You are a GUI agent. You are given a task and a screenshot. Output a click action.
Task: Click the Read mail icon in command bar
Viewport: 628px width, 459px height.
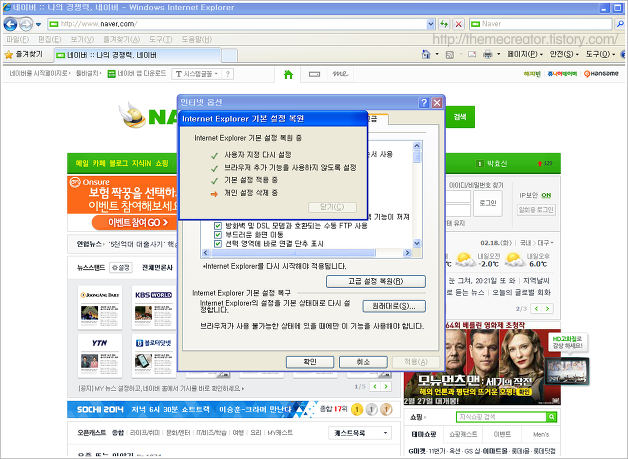click(x=472, y=54)
